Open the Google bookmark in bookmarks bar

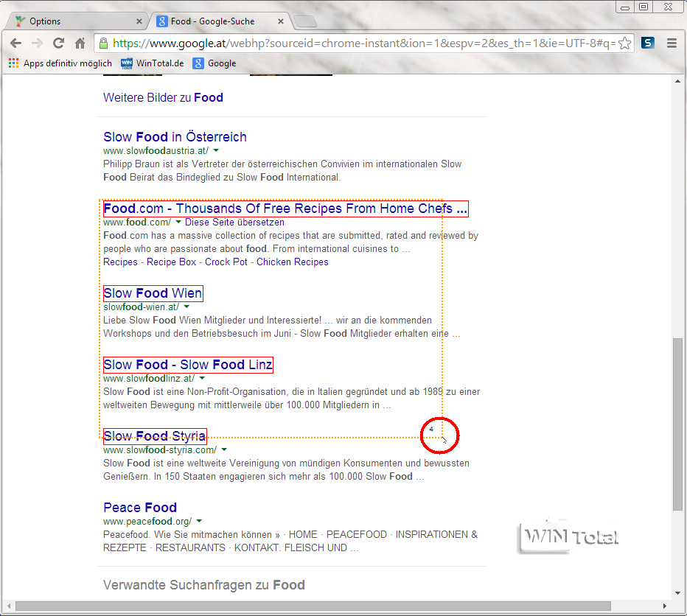[x=215, y=63]
